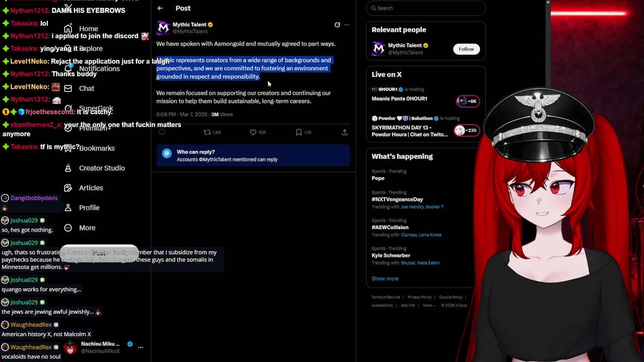Click the repost icon under the post
The width and height of the screenshot is (644, 362).
(x=207, y=132)
